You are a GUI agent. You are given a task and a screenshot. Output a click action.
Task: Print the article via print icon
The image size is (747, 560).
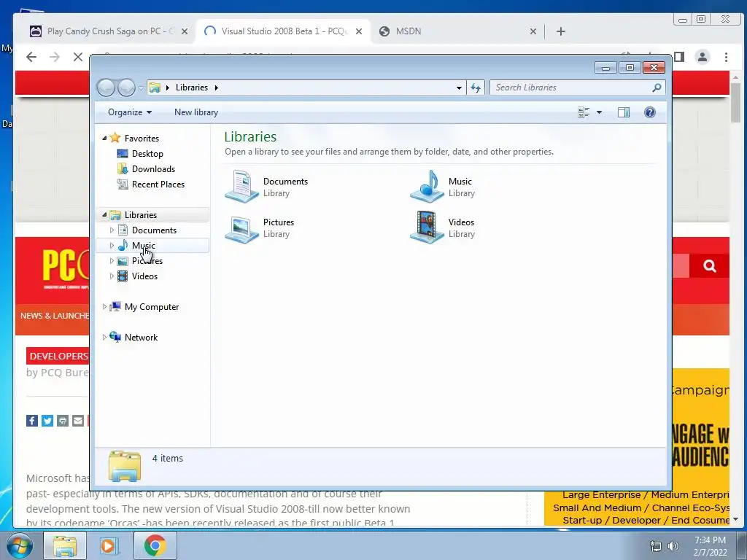tap(63, 421)
